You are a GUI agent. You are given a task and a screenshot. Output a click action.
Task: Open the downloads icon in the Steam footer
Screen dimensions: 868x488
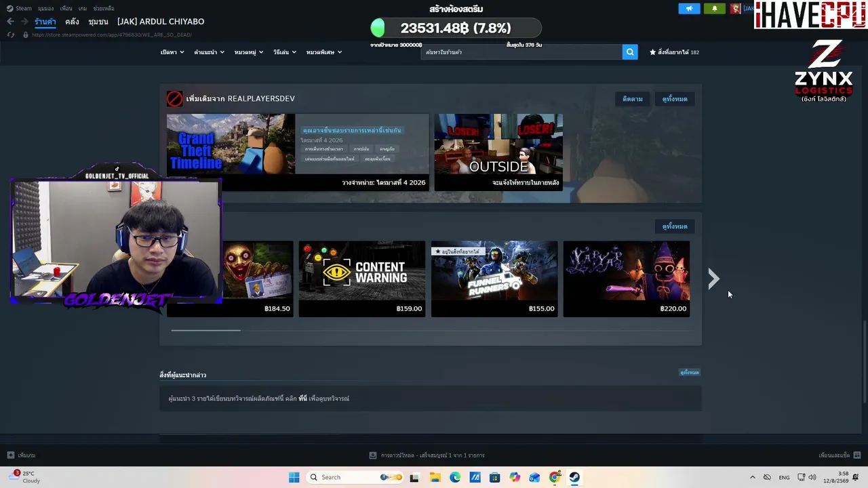point(373,455)
